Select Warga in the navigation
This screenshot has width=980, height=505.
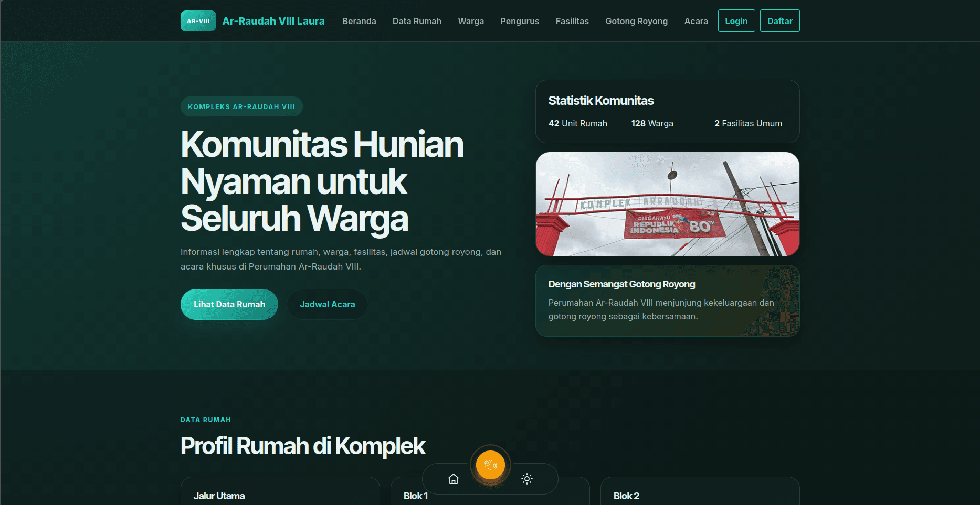471,21
